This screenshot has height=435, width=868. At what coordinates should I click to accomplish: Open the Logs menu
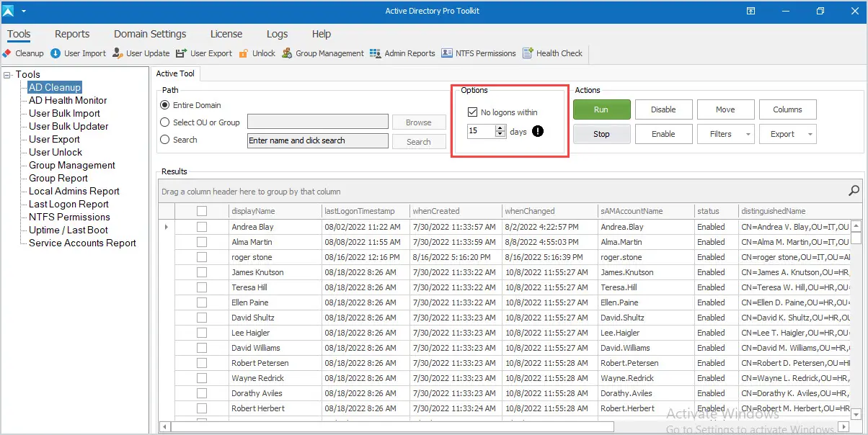click(277, 34)
